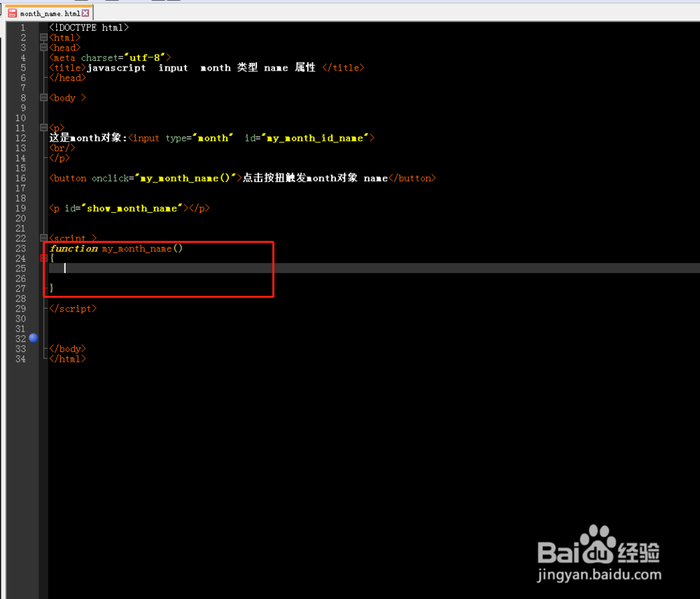Collapse the <script> fold marker on line 22
Screen dimensions: 700x599
(43, 238)
